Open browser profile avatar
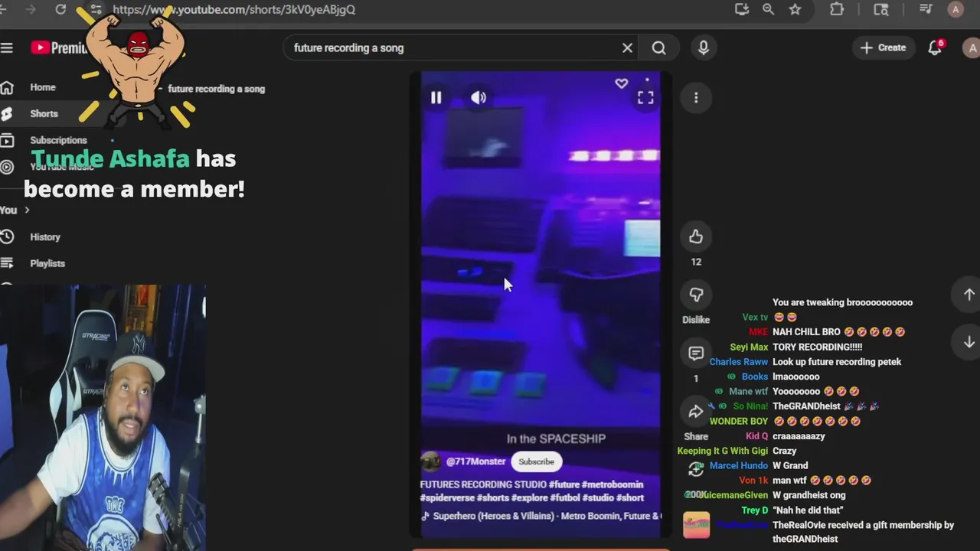The height and width of the screenshot is (551, 980). [955, 9]
